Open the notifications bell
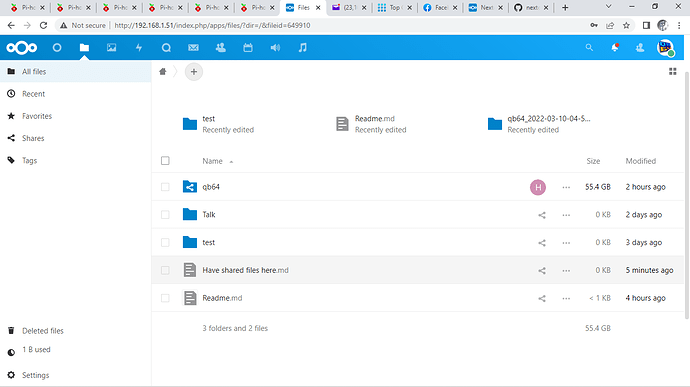690x387 pixels. (615, 48)
